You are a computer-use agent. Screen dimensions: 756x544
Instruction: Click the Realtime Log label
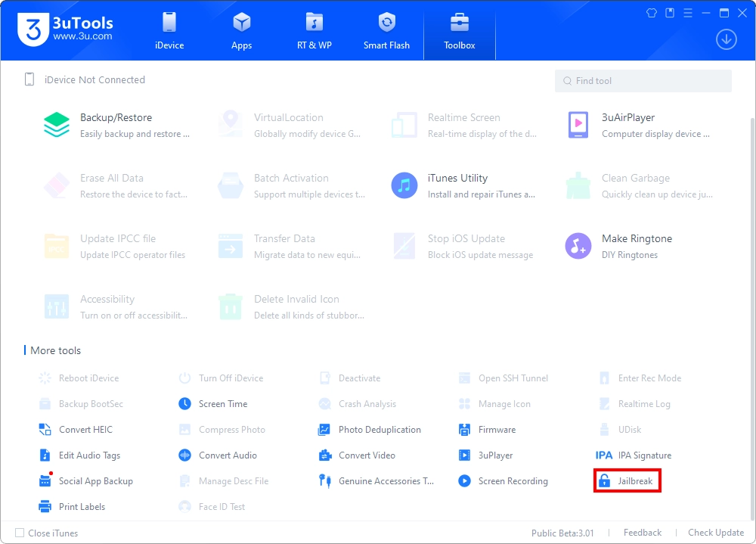pyautogui.click(x=644, y=403)
